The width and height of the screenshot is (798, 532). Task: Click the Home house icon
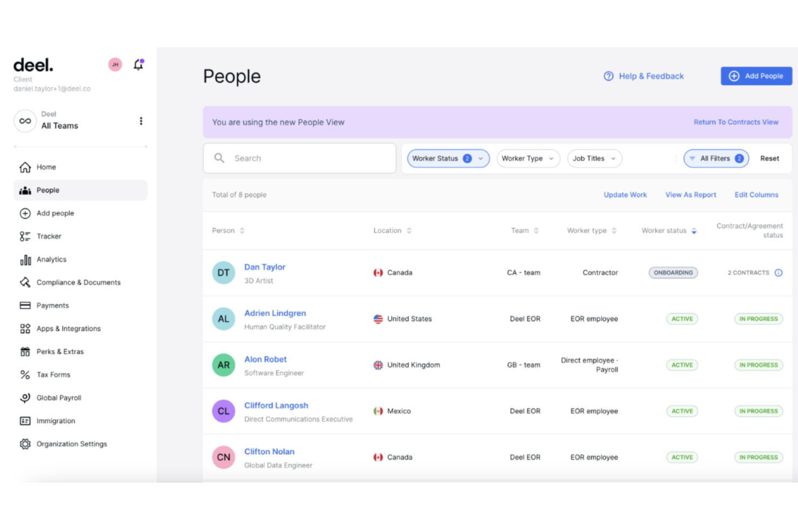coord(25,167)
